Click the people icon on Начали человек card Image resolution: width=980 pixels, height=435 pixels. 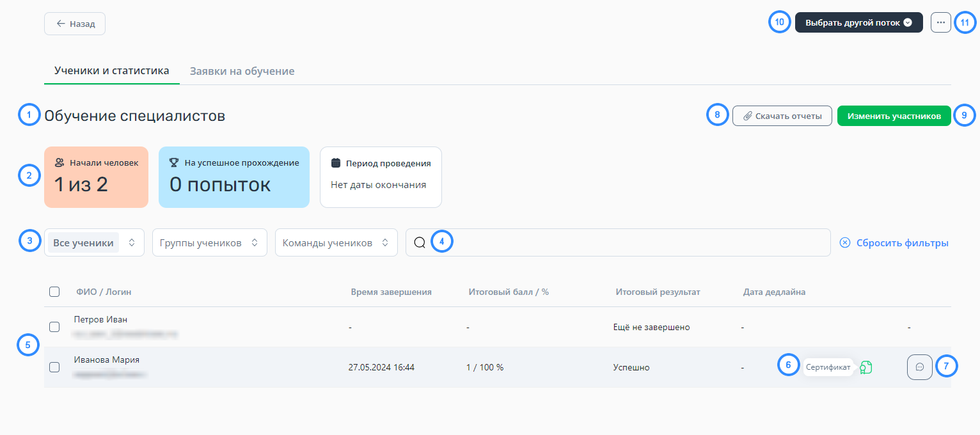[59, 163]
